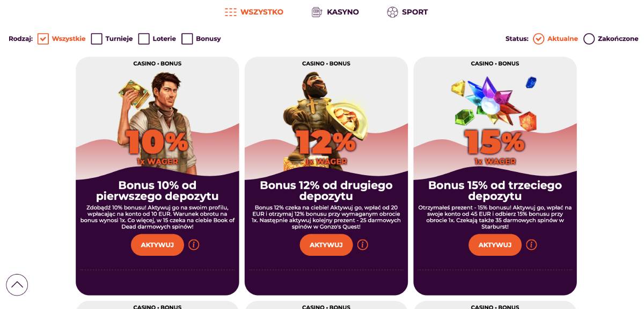The height and width of the screenshot is (309, 644).
Task: Select the Zakończone status radio
Action: coord(589,39)
